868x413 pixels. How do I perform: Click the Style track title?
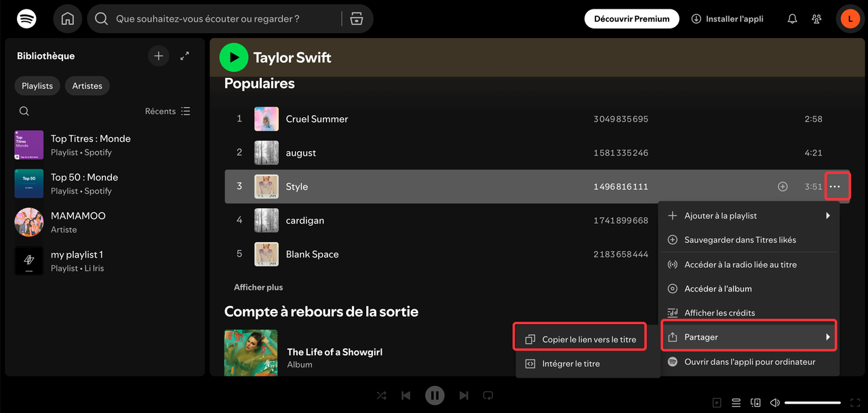click(297, 186)
